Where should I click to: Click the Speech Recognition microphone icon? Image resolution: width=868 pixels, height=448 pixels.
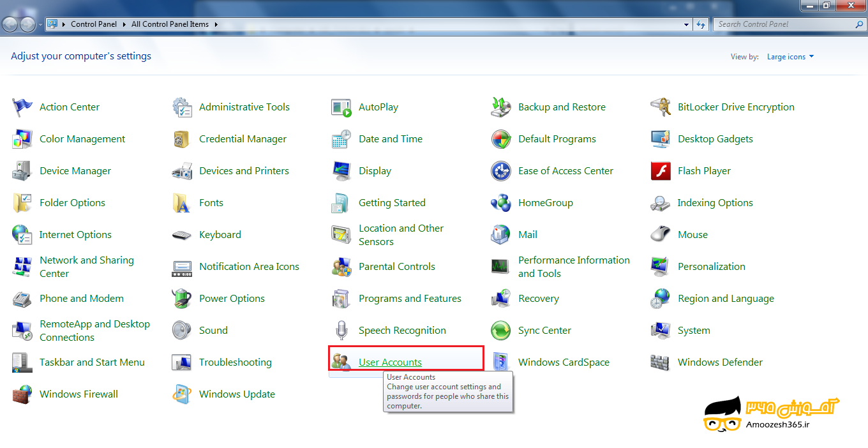(341, 331)
